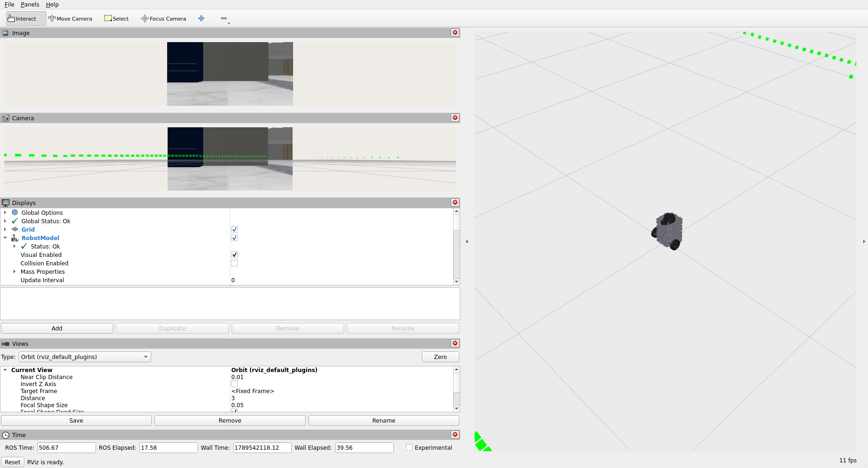The image size is (868, 468).
Task: Close the Displays panel
Action: click(x=455, y=202)
